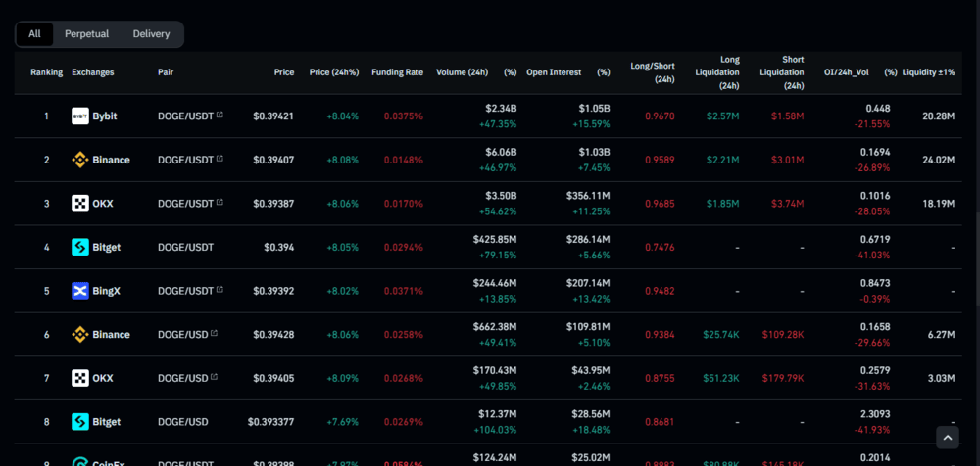Screen dimensions: 980x466
Task: Open external link icon beside Bybit DOGE/USDT
Action: [x=220, y=115]
